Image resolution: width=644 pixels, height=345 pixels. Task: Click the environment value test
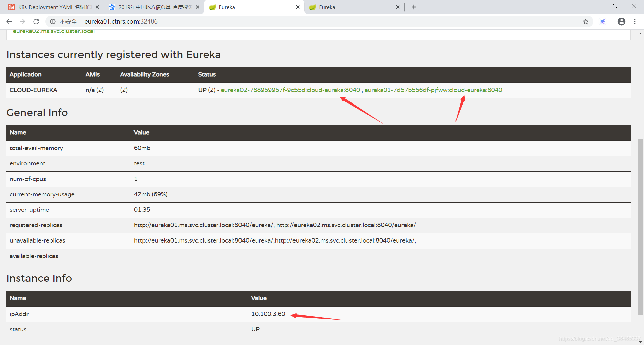(139, 163)
